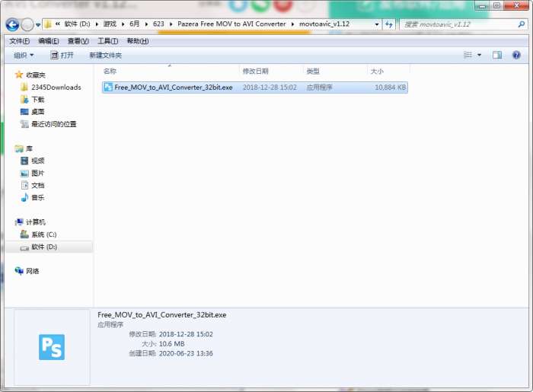Click the 10,884 KB size cell

390,88
